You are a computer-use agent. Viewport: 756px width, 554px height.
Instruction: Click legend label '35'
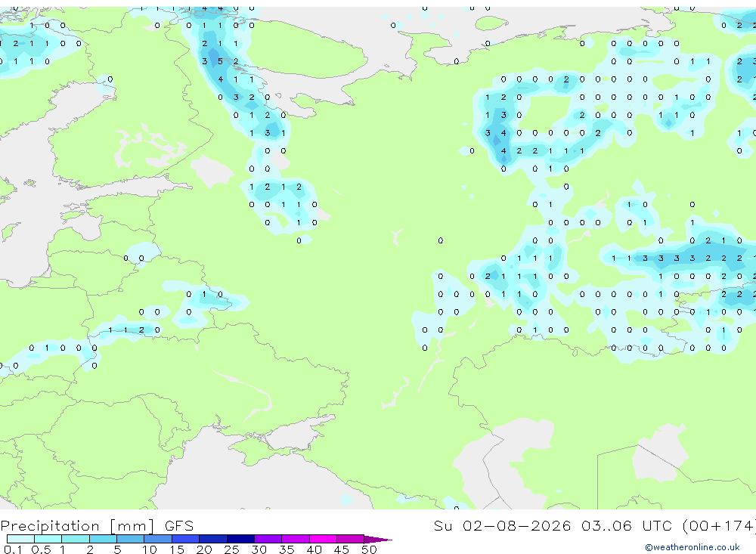[287, 549]
